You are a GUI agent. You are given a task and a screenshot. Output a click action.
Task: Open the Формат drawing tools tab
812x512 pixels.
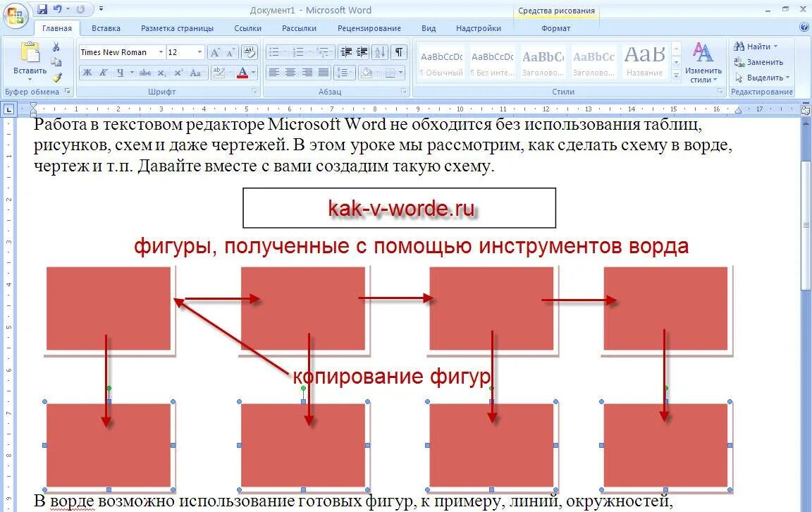(x=555, y=28)
